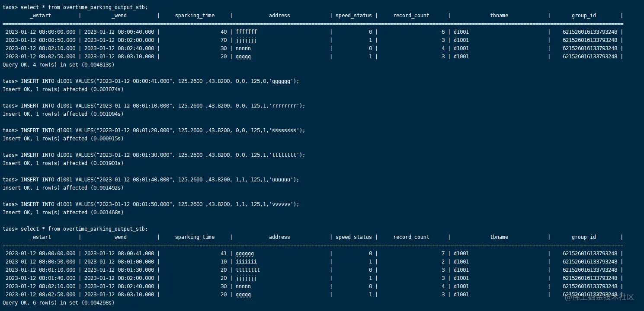Click the 'Query OK, 4 row(s) in set' message

(x=58, y=65)
